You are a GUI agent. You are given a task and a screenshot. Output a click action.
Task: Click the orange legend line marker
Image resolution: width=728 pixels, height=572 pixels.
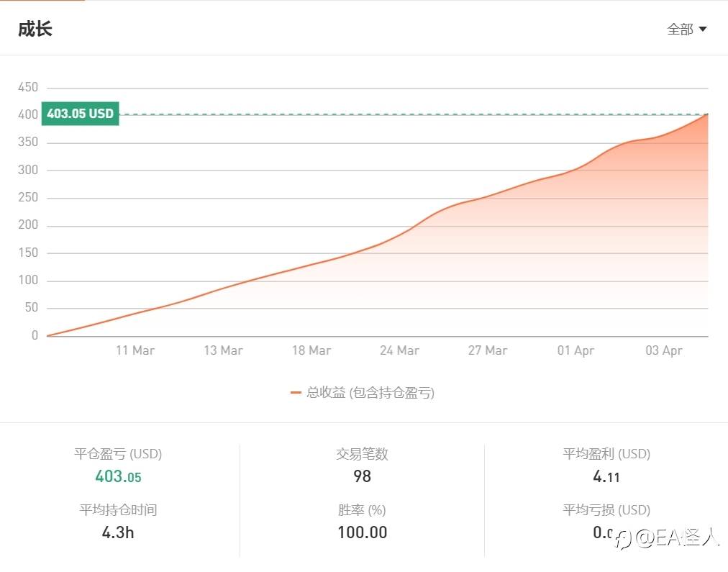(296, 393)
